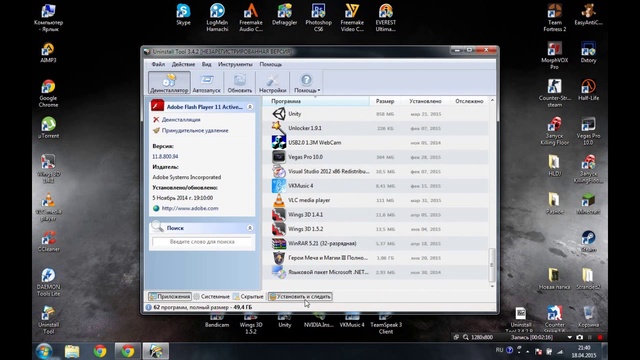Open MorphVOX Pro desktop shortcut
The width and height of the screenshot is (640, 360).
tap(554, 56)
